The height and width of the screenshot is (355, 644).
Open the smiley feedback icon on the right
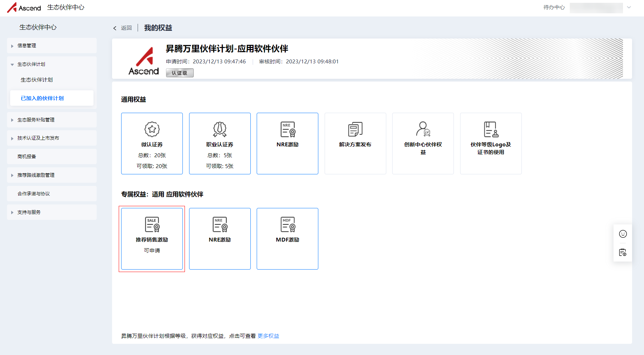623,234
